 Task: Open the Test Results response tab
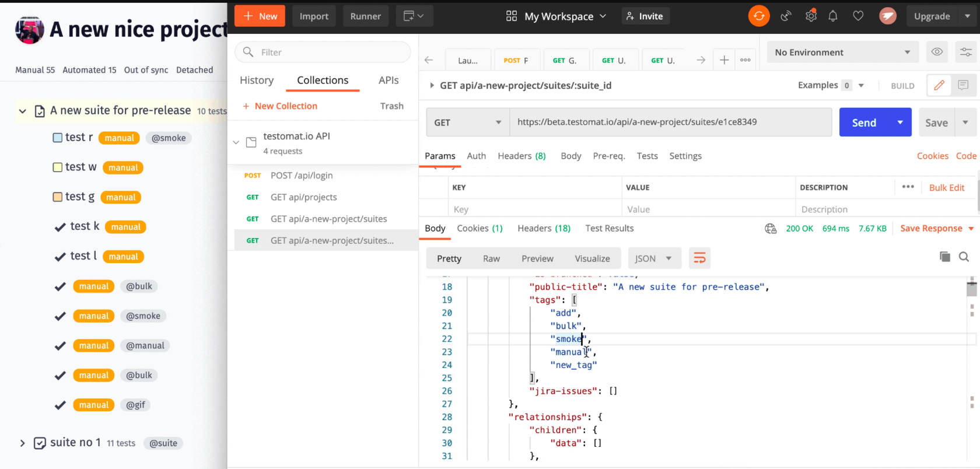coord(610,228)
